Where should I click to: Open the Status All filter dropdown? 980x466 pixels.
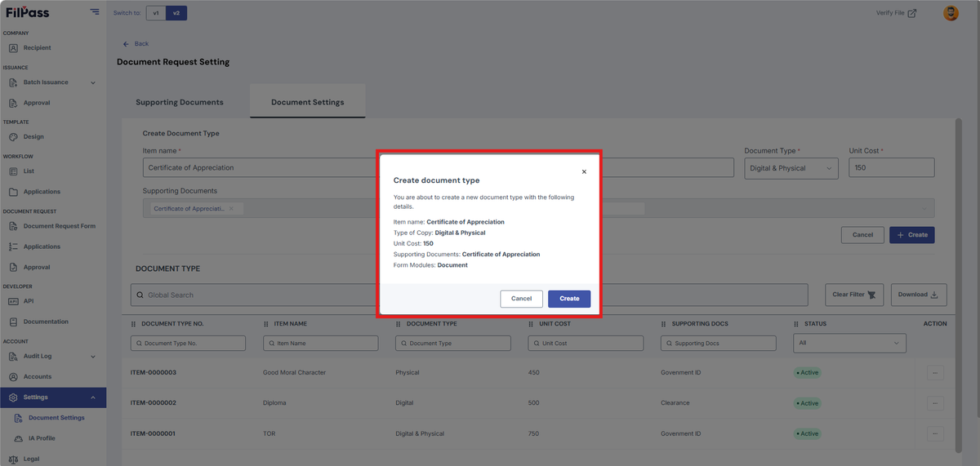850,344
